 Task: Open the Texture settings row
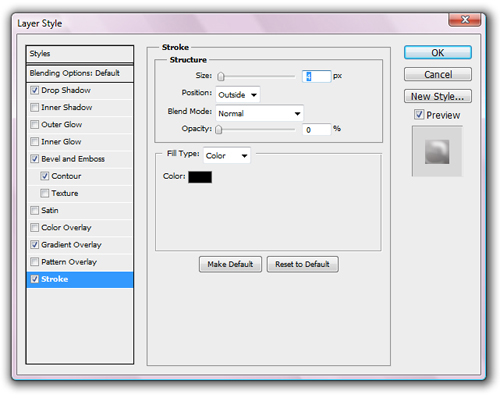coord(80,193)
